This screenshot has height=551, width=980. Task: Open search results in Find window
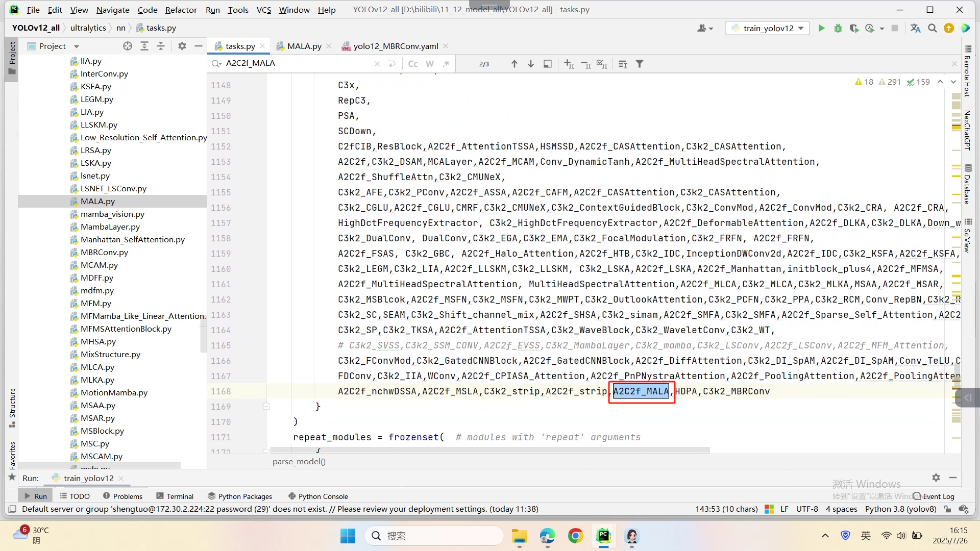coord(548,64)
